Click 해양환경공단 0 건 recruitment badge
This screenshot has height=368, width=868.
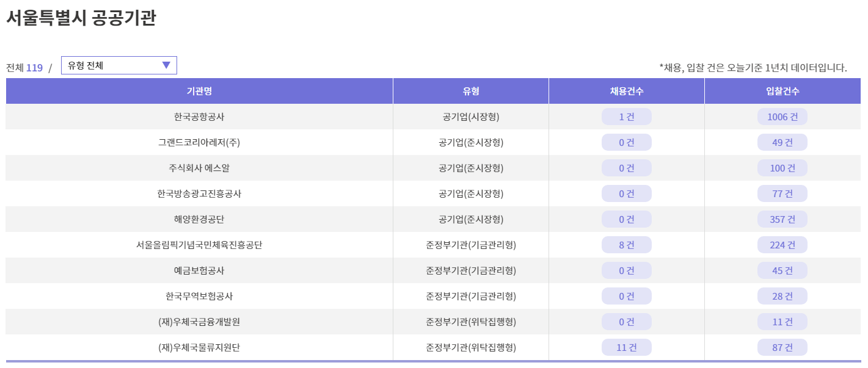[627, 219]
